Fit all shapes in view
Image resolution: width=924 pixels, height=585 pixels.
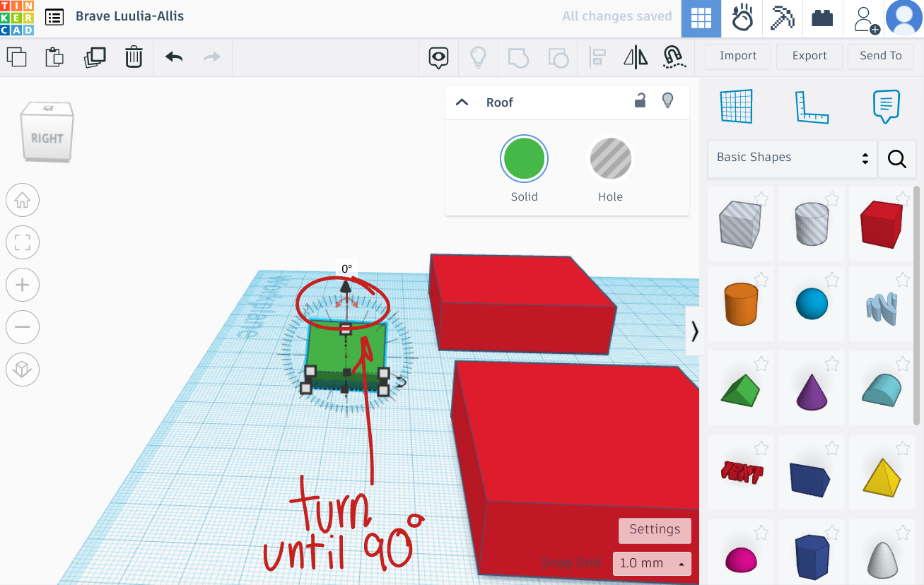click(23, 243)
